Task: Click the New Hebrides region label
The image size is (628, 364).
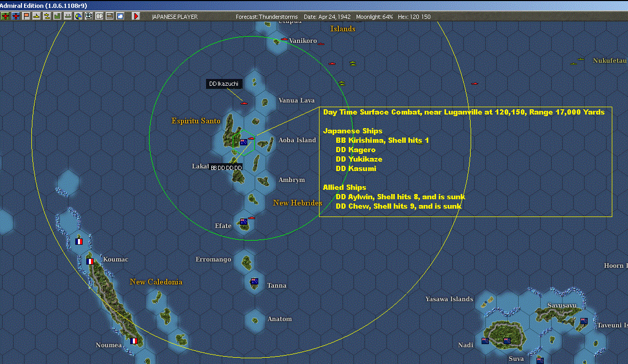Action: point(298,203)
